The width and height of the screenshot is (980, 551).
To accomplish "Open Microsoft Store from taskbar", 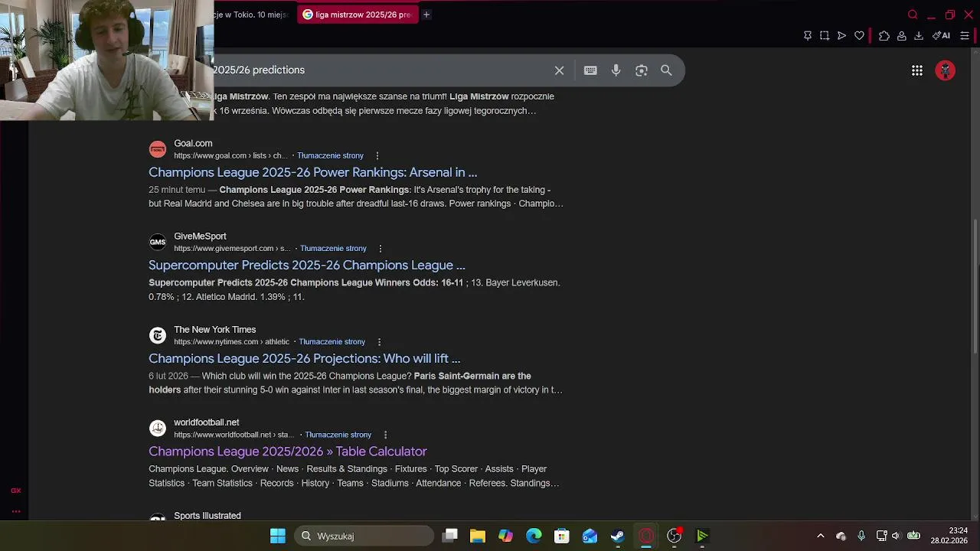I will click(562, 536).
